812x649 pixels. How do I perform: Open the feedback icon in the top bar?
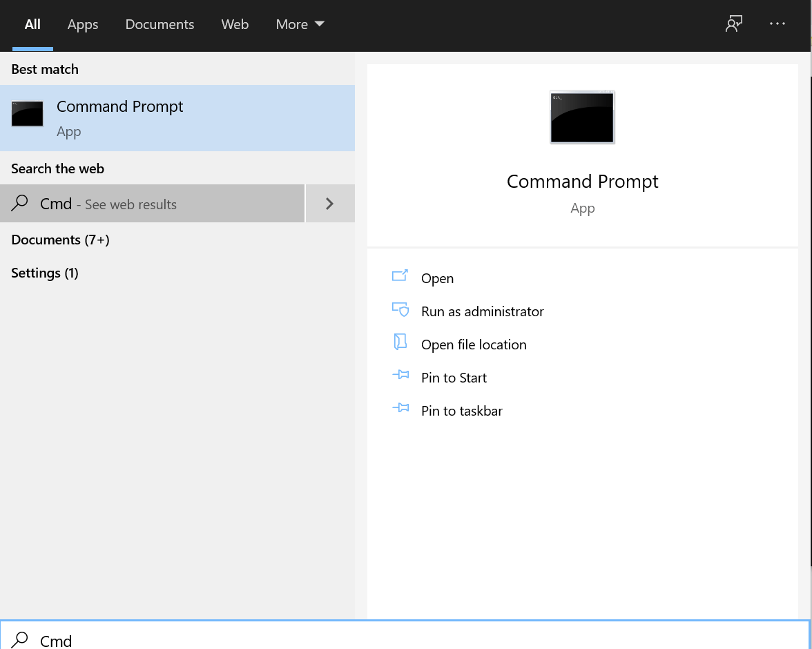pyautogui.click(x=734, y=24)
